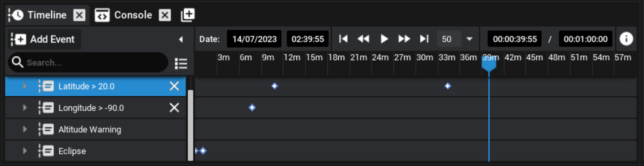The image size is (644, 166).
Task: Jump to end with skip-to-end icon
Action: [x=424, y=39]
